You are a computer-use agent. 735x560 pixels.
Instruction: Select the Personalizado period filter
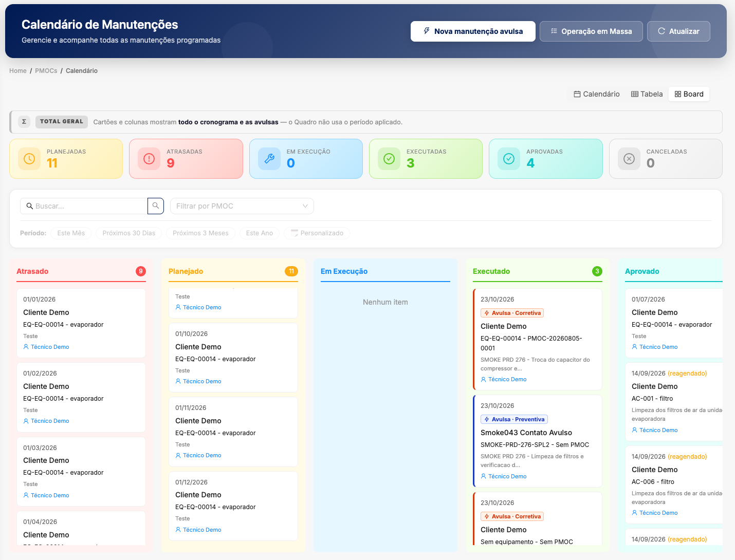click(x=317, y=233)
